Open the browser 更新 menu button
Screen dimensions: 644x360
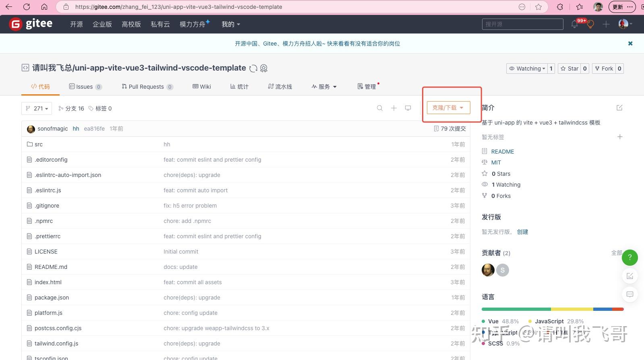pyautogui.click(x=623, y=7)
